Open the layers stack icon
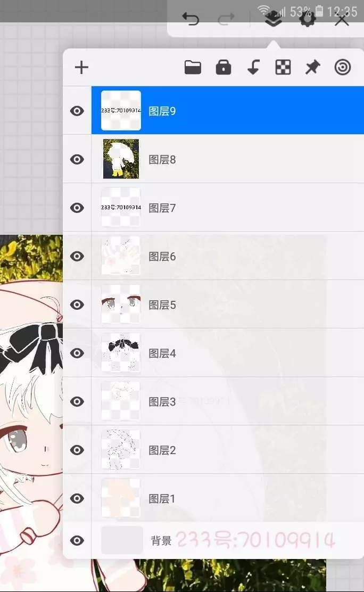This screenshot has height=592, width=364. click(x=274, y=19)
